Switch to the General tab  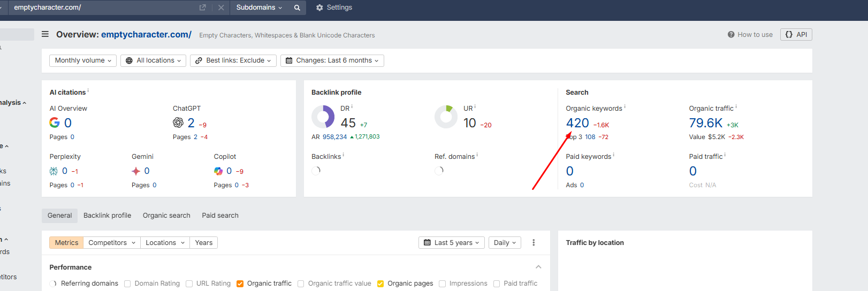(x=59, y=216)
